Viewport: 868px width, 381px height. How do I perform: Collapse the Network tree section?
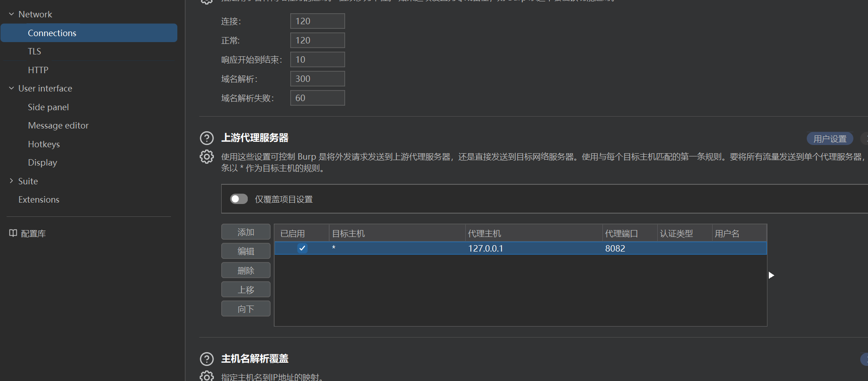[x=11, y=14]
